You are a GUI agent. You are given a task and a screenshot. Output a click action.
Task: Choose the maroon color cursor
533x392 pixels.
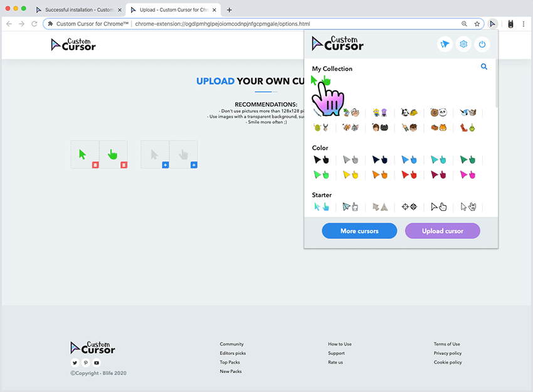click(438, 175)
